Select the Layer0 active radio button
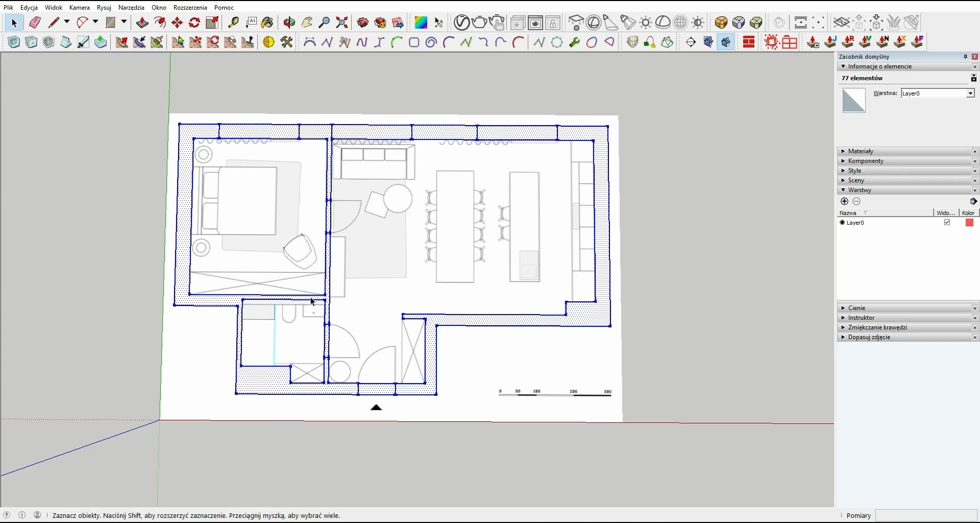 tap(842, 223)
